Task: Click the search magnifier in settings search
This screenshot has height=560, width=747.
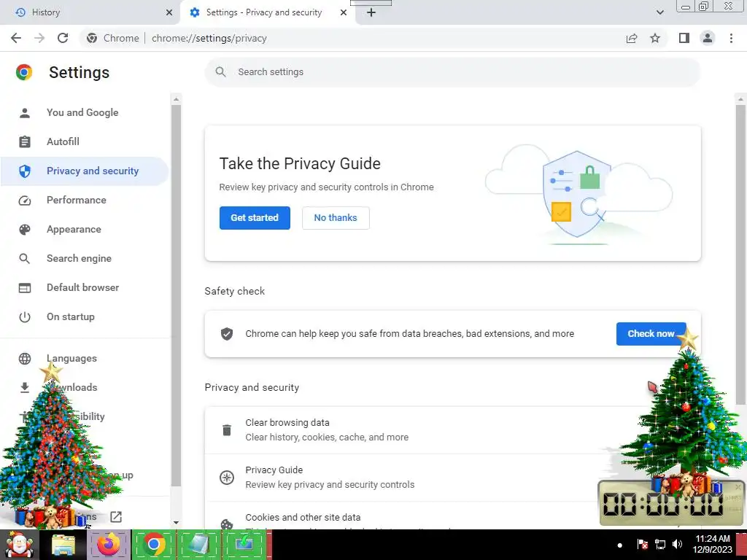Action: [x=220, y=72]
